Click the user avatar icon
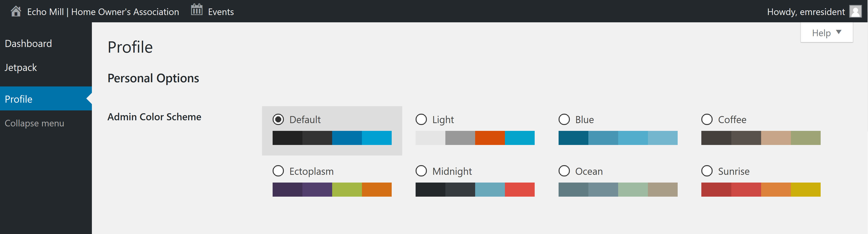 pyautogui.click(x=855, y=12)
